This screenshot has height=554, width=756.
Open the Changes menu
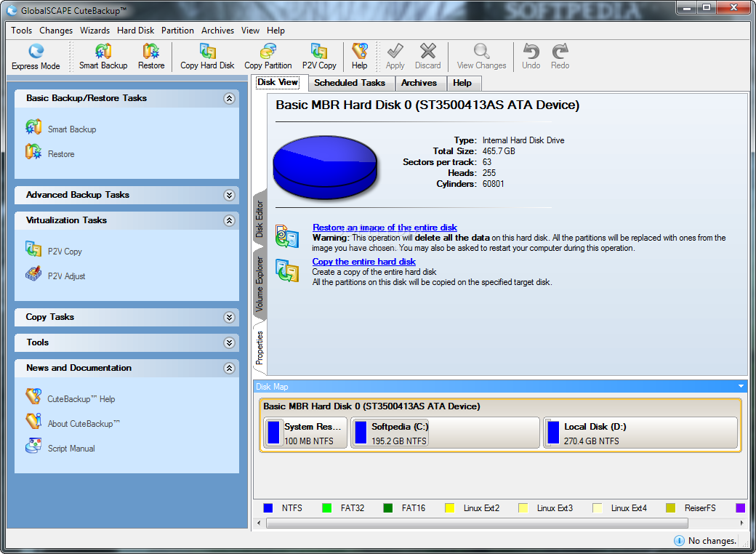[x=56, y=31]
